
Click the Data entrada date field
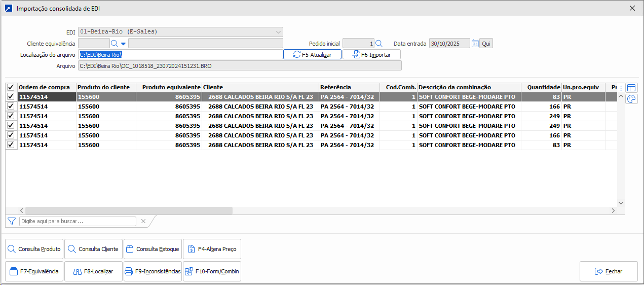[450, 44]
